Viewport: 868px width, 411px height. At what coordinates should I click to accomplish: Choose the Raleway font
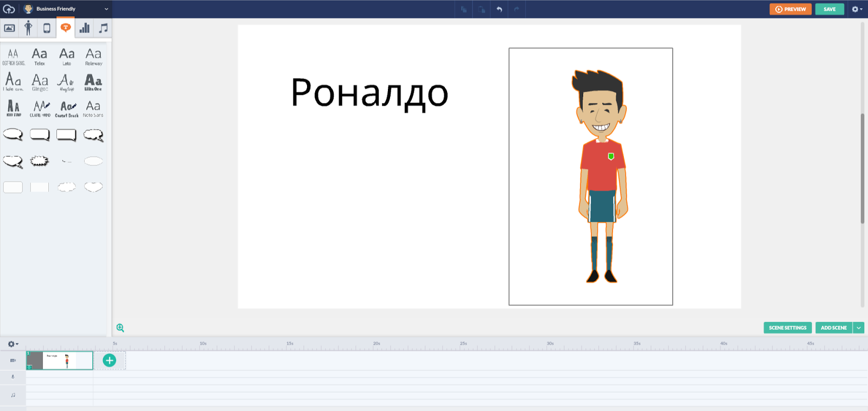[93, 57]
